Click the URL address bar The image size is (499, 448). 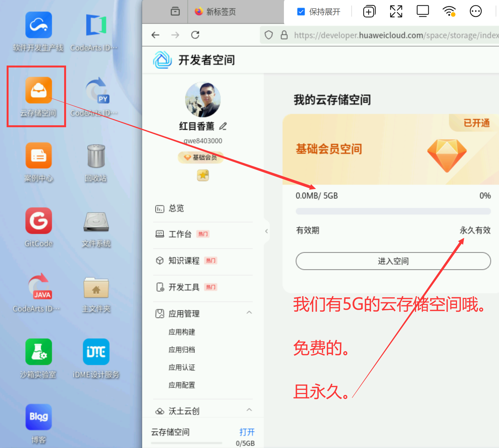379,35
